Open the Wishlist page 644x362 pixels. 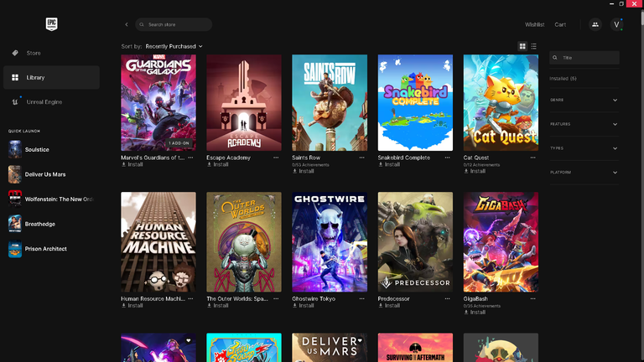pos(534,24)
